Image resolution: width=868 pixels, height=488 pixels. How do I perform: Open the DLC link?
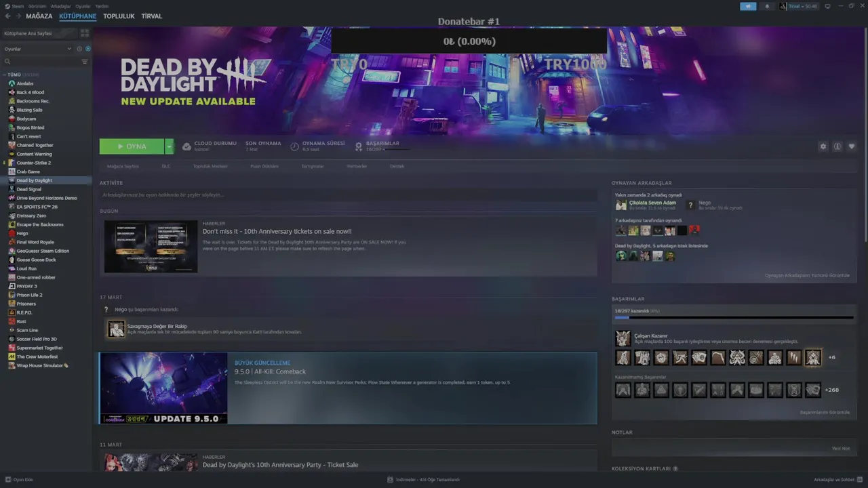point(165,166)
